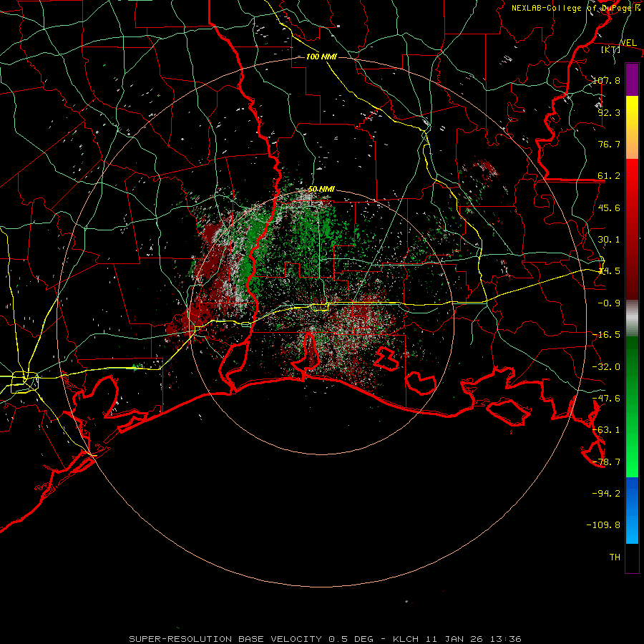Click the Super-Resolution Base Velocity caption

[x=325, y=639]
